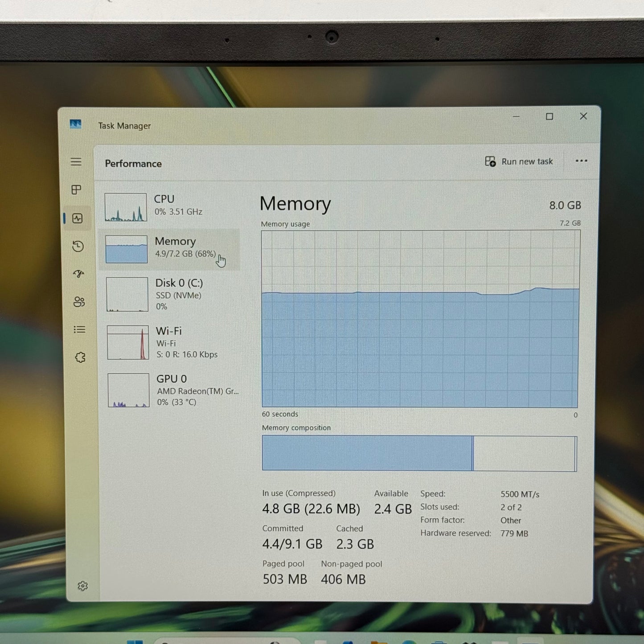644x644 pixels.
Task: Click the Task Manager title bar icon
Action: pyautogui.click(x=76, y=124)
